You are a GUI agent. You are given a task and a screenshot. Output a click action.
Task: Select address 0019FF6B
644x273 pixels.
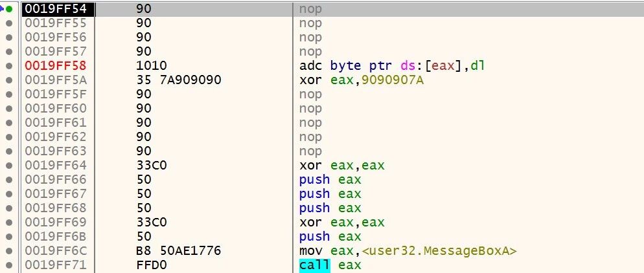pyautogui.click(x=56, y=237)
